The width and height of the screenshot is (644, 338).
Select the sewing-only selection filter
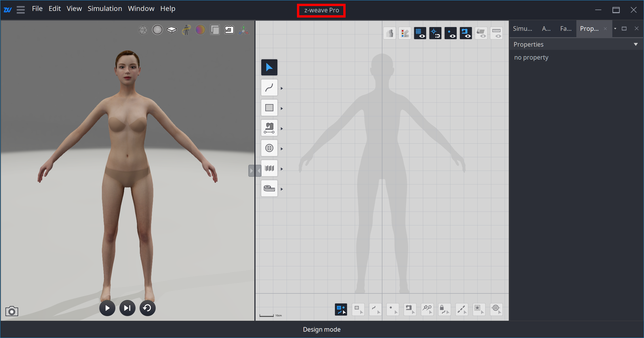point(410,309)
